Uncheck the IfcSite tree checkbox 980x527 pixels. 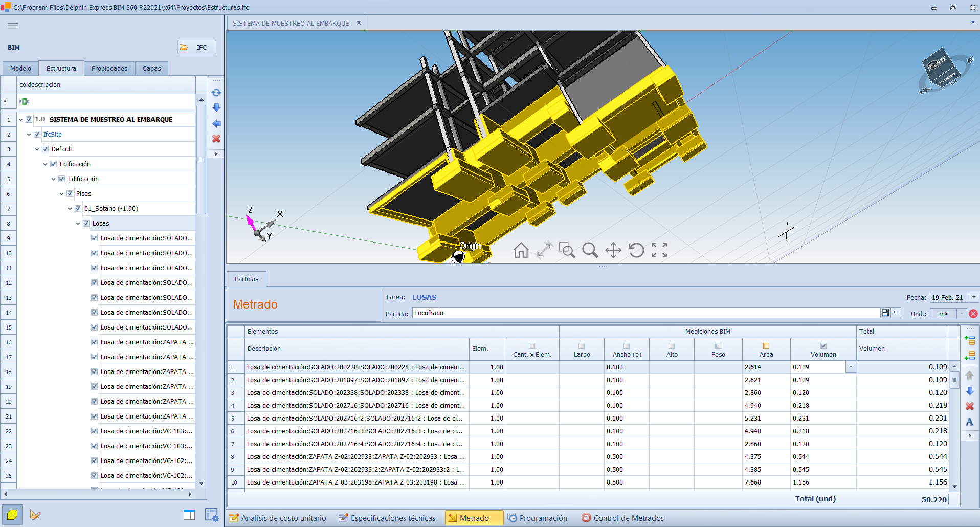(37, 135)
